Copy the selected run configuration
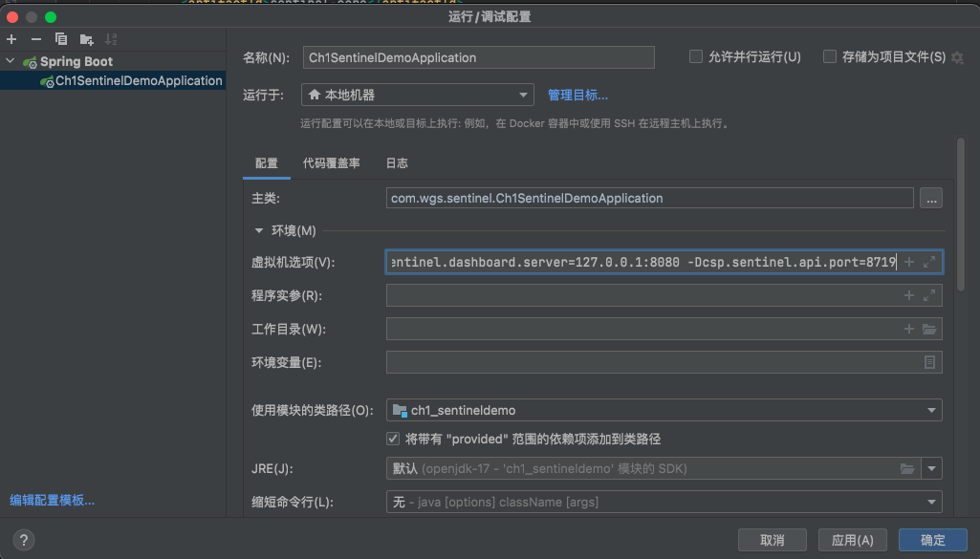980x559 pixels. pyautogui.click(x=61, y=39)
